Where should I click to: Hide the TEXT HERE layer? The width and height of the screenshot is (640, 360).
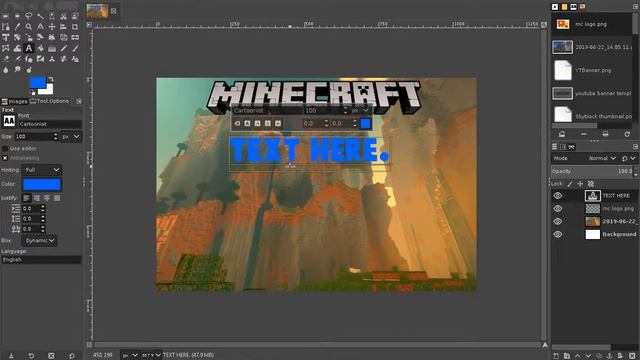click(x=558, y=196)
